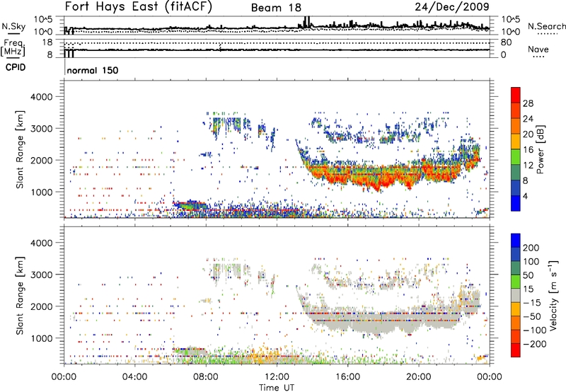Click the '20:00' time axis label

point(418,377)
